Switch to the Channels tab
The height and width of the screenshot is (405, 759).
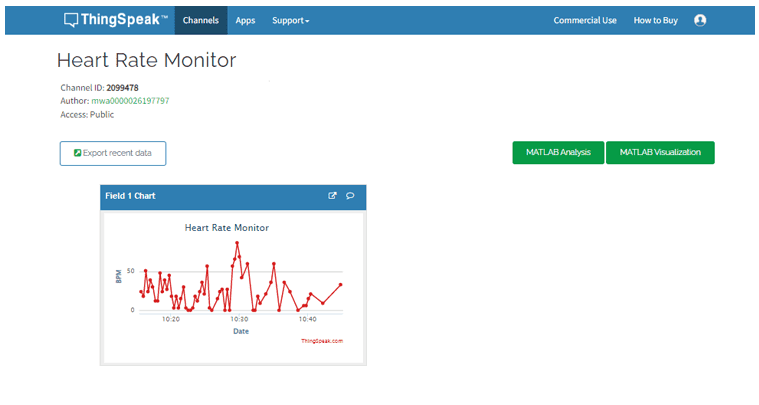pyautogui.click(x=201, y=20)
